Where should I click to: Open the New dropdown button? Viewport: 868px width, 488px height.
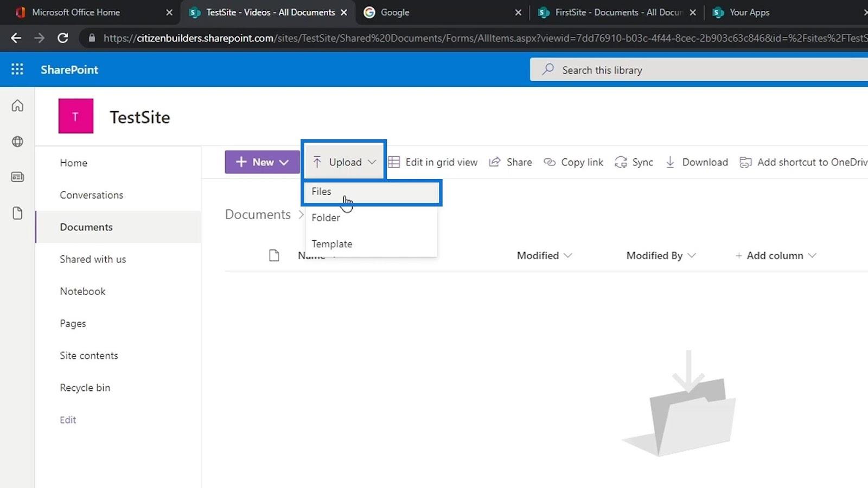pyautogui.click(x=263, y=162)
